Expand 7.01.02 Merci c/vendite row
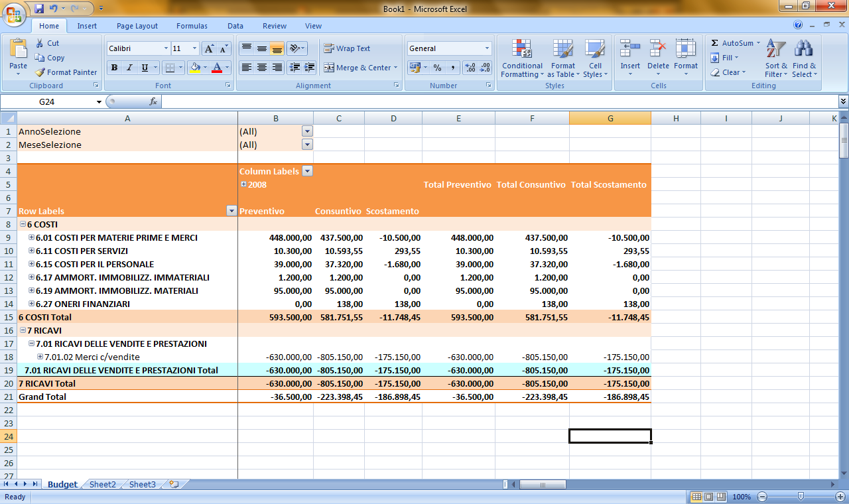The image size is (849, 504). (x=40, y=357)
